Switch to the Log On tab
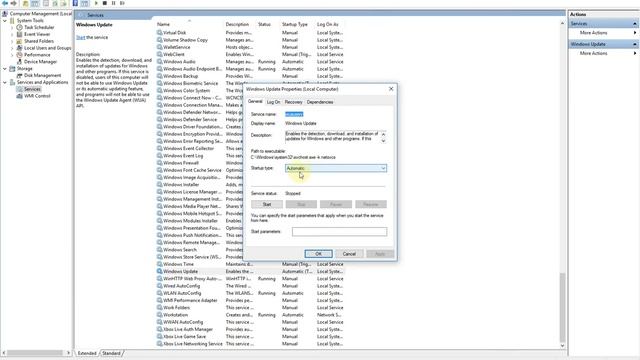This screenshot has width=640, height=360. tap(273, 102)
